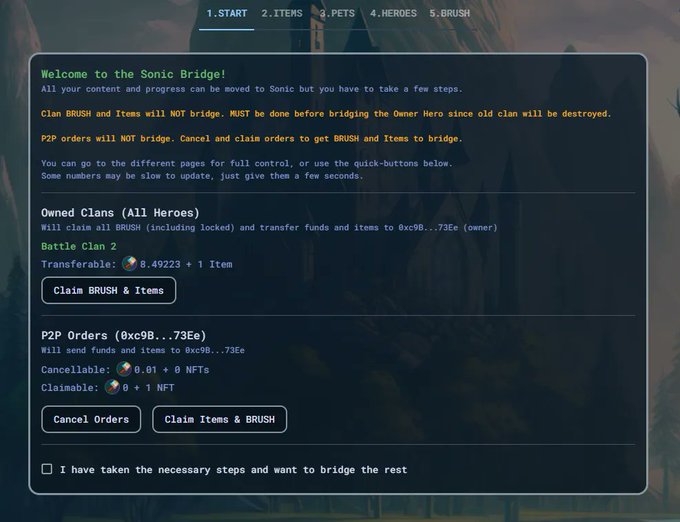680x522 pixels.
Task: Click the 'Claimable:' label
Action: tap(70, 388)
